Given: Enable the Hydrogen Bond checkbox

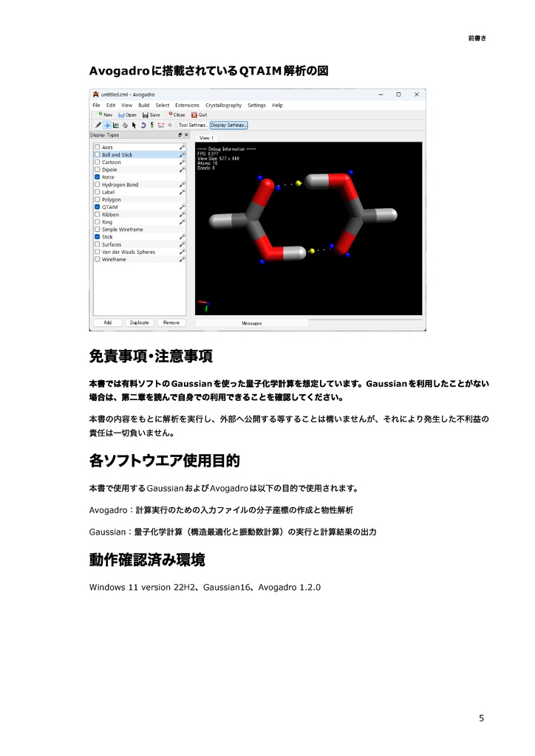Looking at the screenshot, I should coord(98,185).
